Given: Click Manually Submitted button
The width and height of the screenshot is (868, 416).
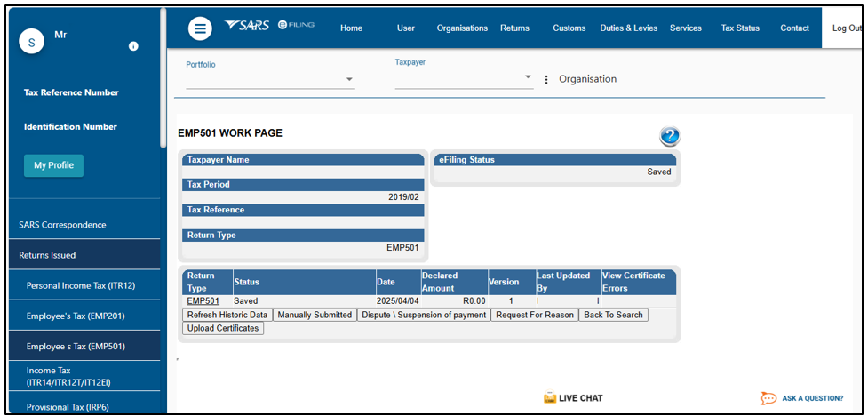Looking at the screenshot, I should [x=315, y=316].
